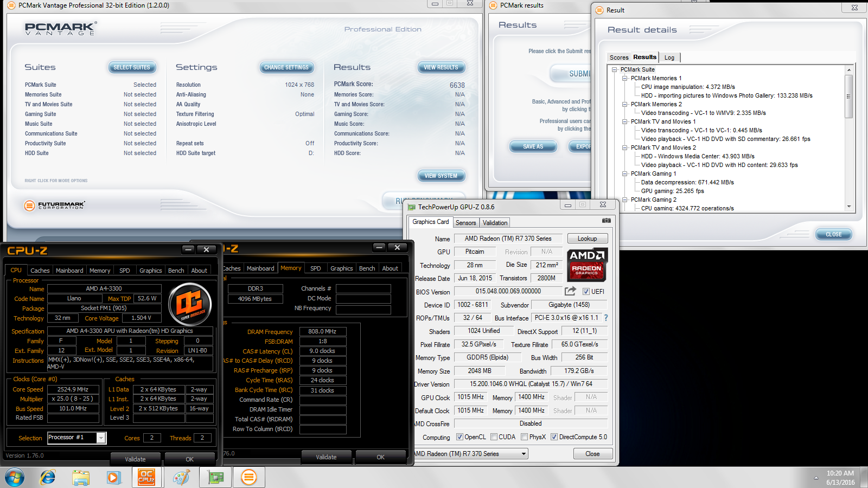Collapse the PCMark Suite tree node
Viewport: 868px width, 488px height.
pyautogui.click(x=615, y=69)
